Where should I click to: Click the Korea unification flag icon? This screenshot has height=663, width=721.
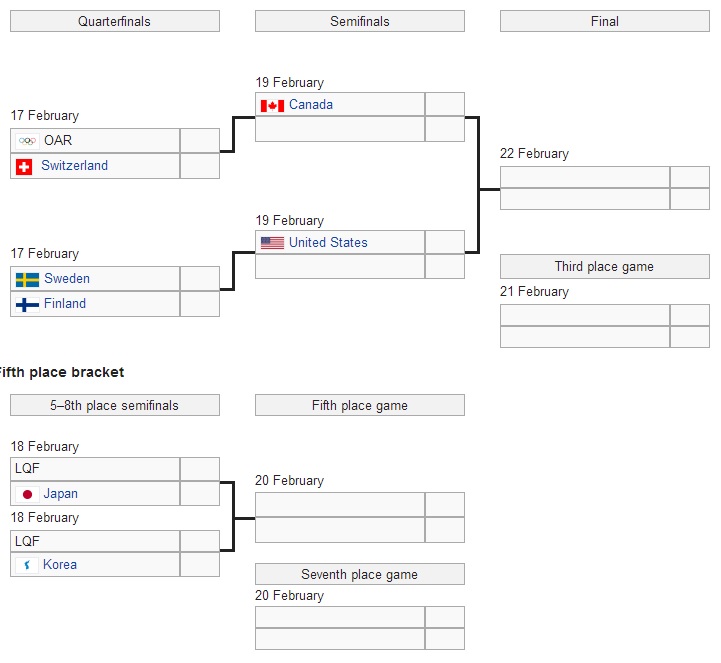coord(27,565)
